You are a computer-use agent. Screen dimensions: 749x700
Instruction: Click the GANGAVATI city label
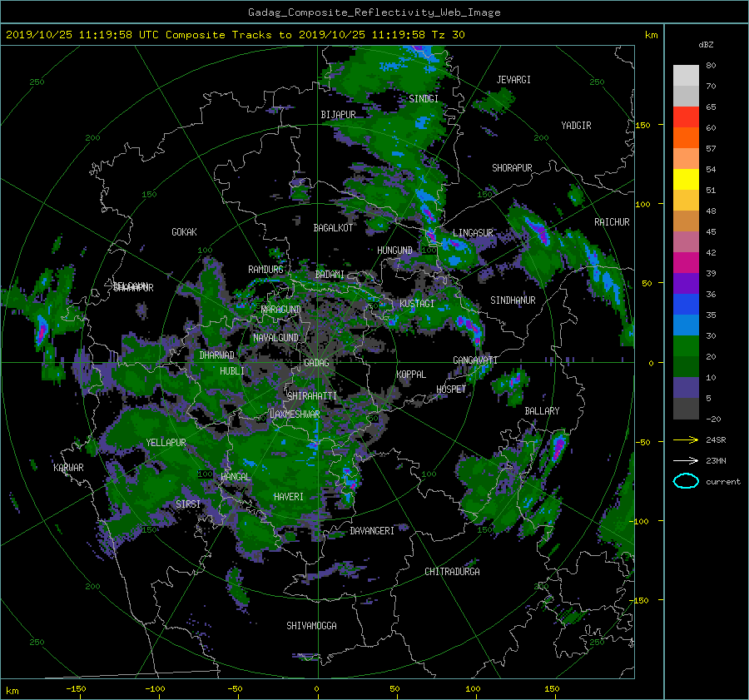point(475,360)
